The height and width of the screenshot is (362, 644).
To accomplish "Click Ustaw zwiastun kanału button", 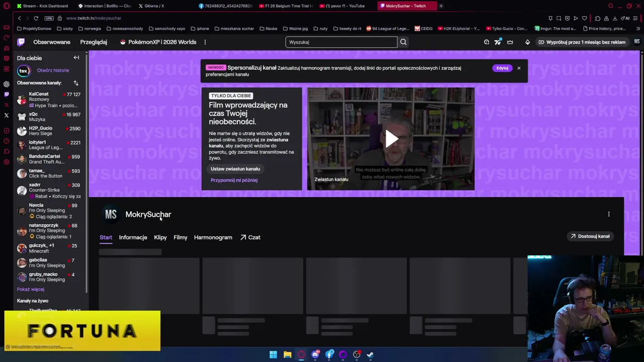I will pyautogui.click(x=235, y=169).
